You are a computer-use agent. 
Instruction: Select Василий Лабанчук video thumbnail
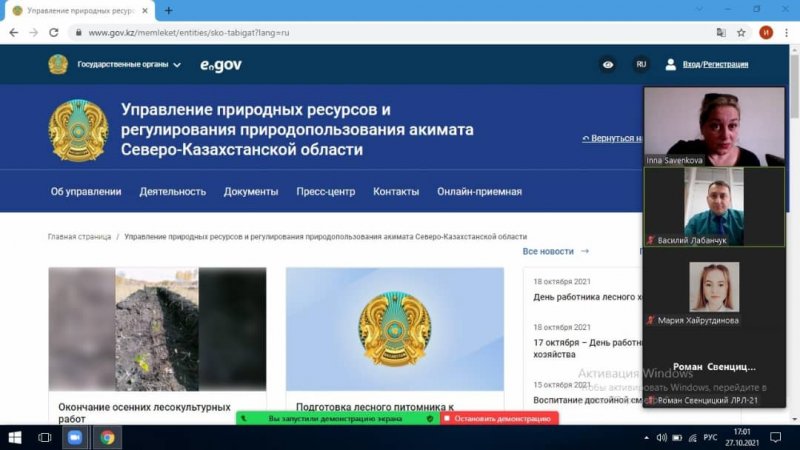click(x=713, y=206)
